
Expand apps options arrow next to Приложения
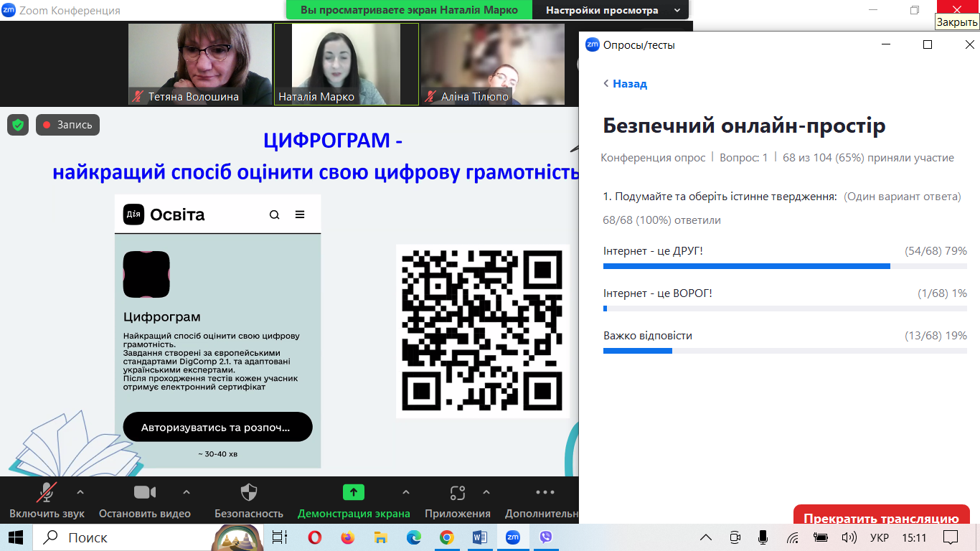486,492
